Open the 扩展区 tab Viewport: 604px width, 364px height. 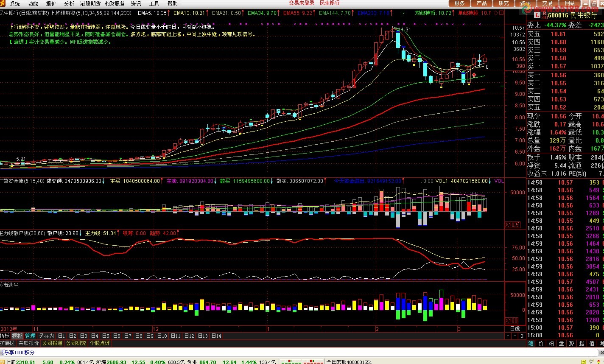[x=8, y=343]
